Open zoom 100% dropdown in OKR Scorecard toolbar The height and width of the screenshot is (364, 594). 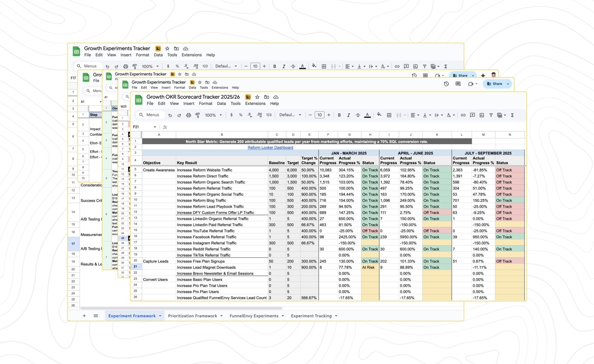(213, 115)
